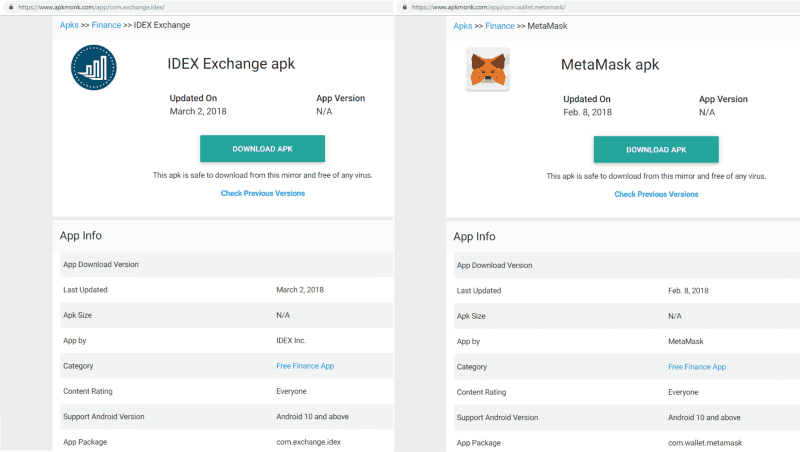Click the MetaMask fox app icon
This screenshot has width=800, height=452.
pos(488,69)
